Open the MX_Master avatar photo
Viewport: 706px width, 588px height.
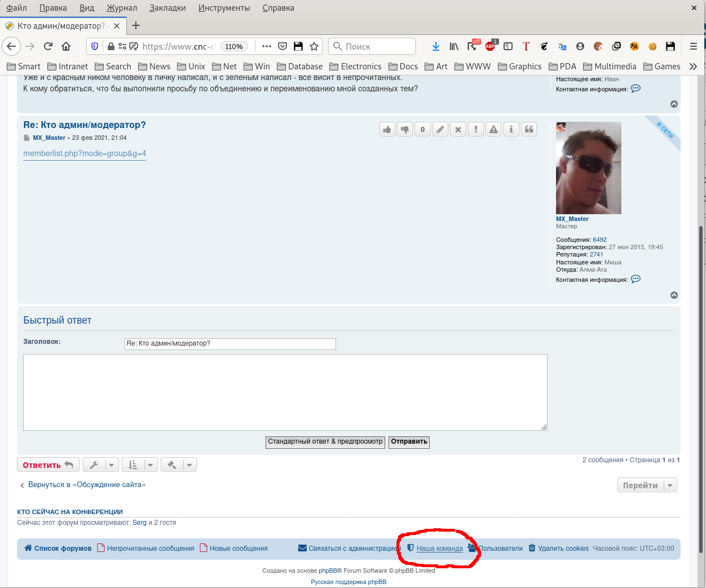(x=589, y=168)
